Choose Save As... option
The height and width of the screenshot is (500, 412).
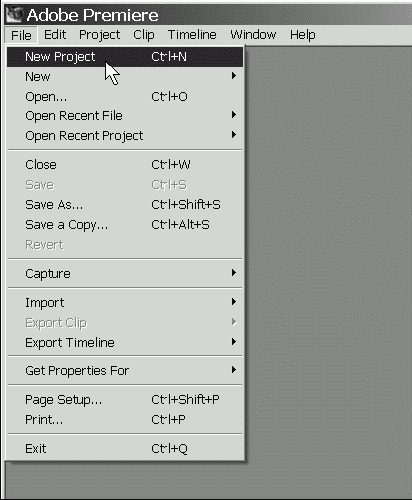point(125,205)
